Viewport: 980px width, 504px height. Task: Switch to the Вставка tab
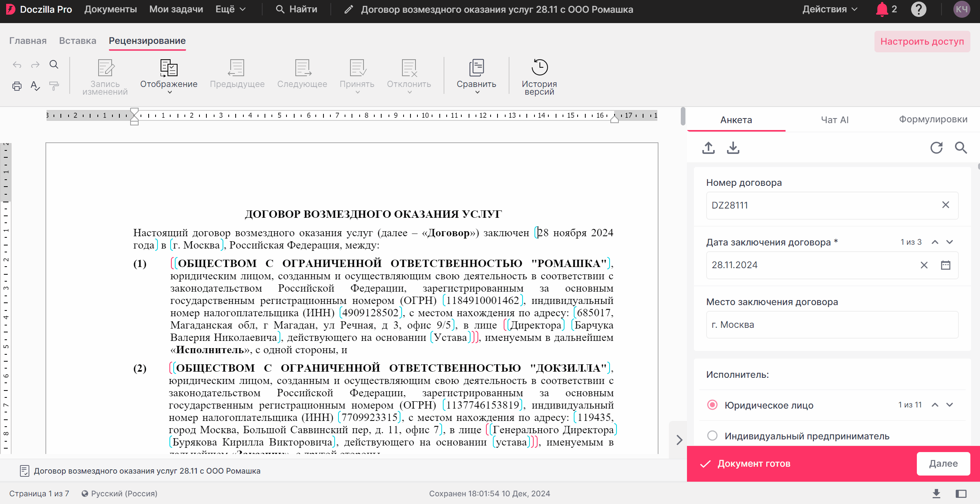click(78, 41)
